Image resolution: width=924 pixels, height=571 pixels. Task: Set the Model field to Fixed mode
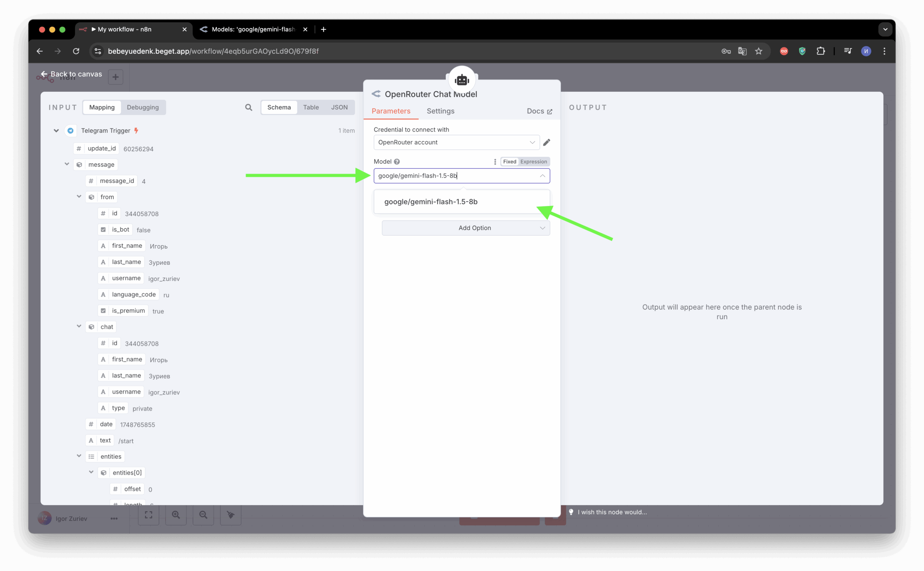coord(509,162)
